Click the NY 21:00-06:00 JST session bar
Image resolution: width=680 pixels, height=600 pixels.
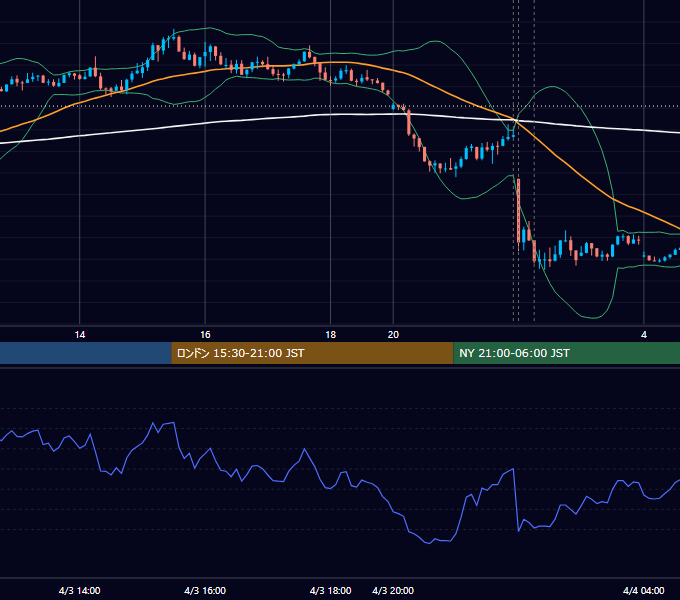point(566,353)
